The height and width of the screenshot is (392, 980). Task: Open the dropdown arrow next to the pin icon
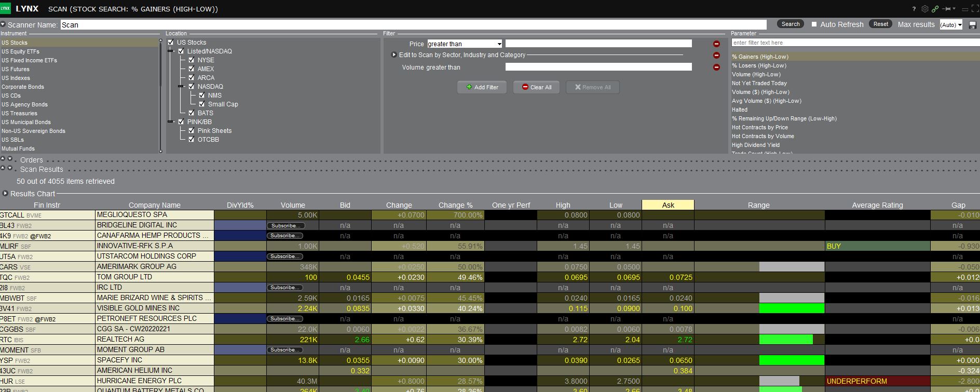pyautogui.click(x=955, y=9)
